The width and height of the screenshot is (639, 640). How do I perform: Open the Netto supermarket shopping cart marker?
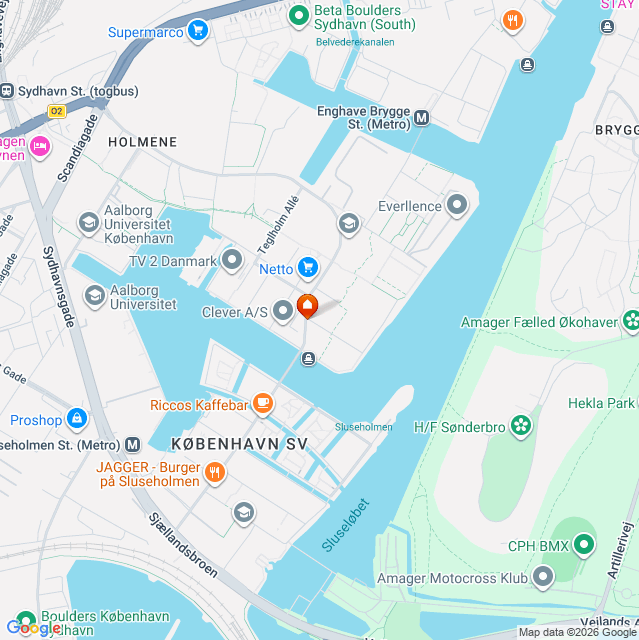pyautogui.click(x=308, y=268)
